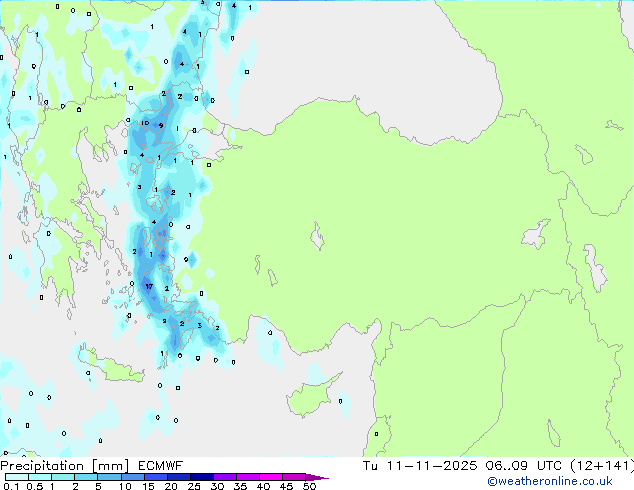The width and height of the screenshot is (634, 490).
Task: Click the '20' legend scale label
Action: 171,486
